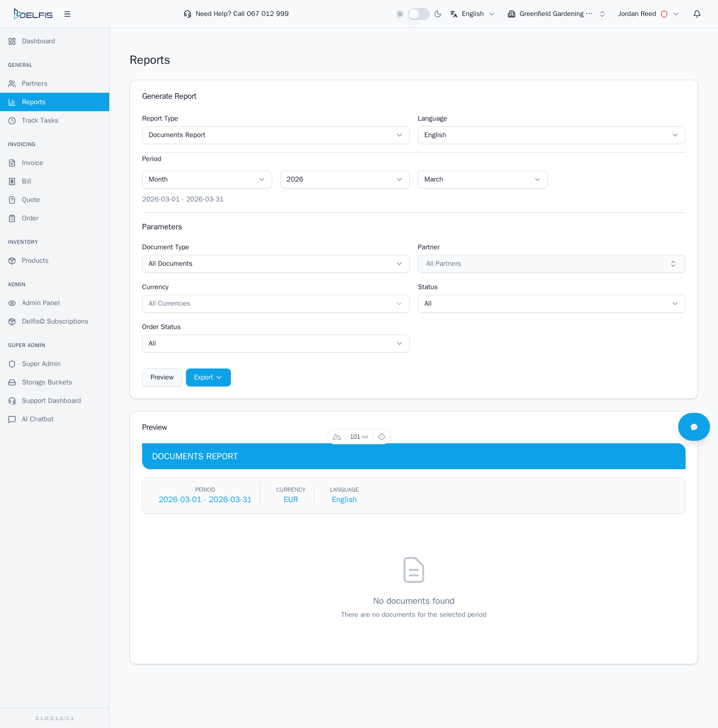The image size is (718, 728).
Task: Toggle dark mode switch in the header
Action: click(x=419, y=13)
